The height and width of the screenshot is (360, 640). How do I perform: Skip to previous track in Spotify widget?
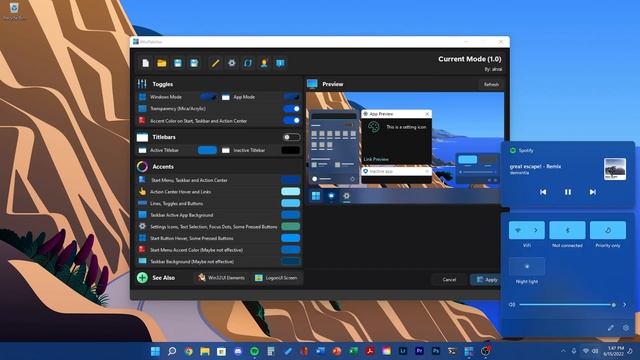[543, 192]
